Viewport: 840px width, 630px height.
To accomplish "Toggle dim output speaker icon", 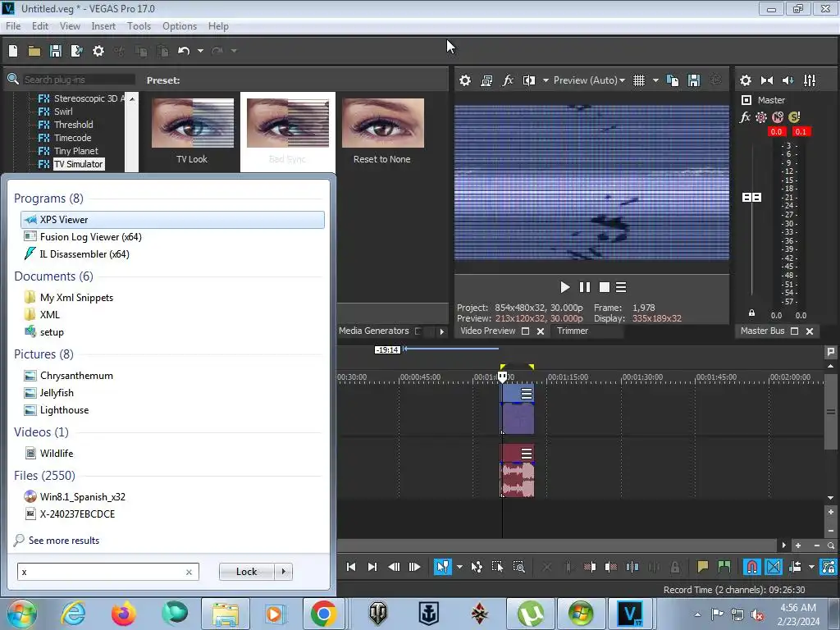I will (788, 80).
